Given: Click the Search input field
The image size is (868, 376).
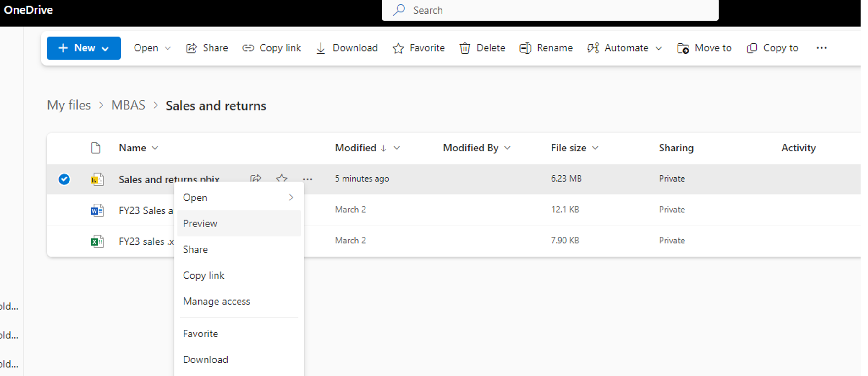Looking at the screenshot, I should pos(549,10).
